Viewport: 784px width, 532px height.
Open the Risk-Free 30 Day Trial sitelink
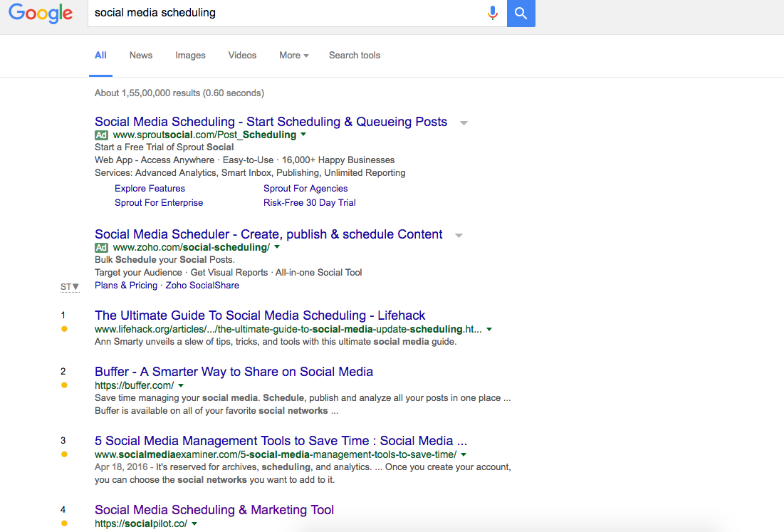[310, 202]
